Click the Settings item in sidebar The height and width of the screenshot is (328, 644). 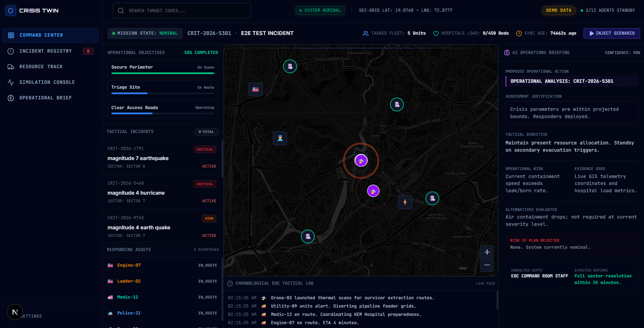point(31,316)
